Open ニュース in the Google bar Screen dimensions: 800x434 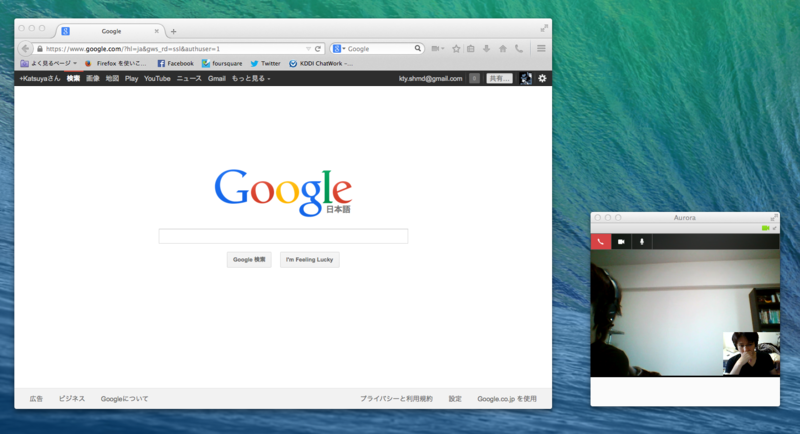point(189,79)
